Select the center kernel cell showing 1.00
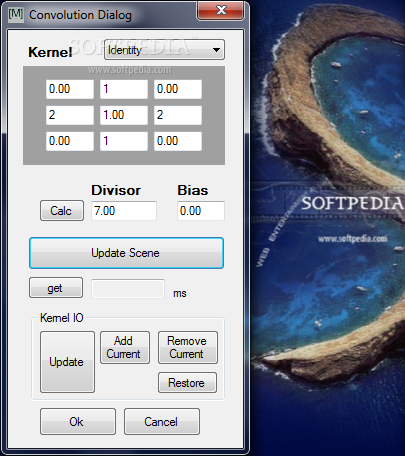Image resolution: width=405 pixels, height=456 pixels. [124, 115]
